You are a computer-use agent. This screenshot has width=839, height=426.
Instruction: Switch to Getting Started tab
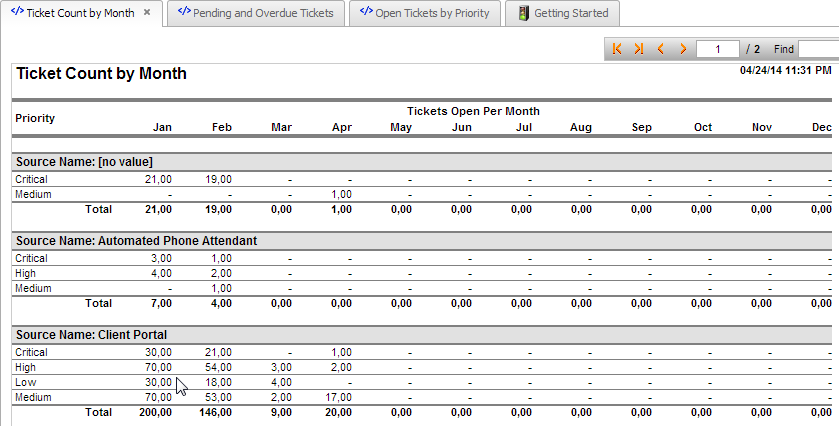click(x=570, y=13)
